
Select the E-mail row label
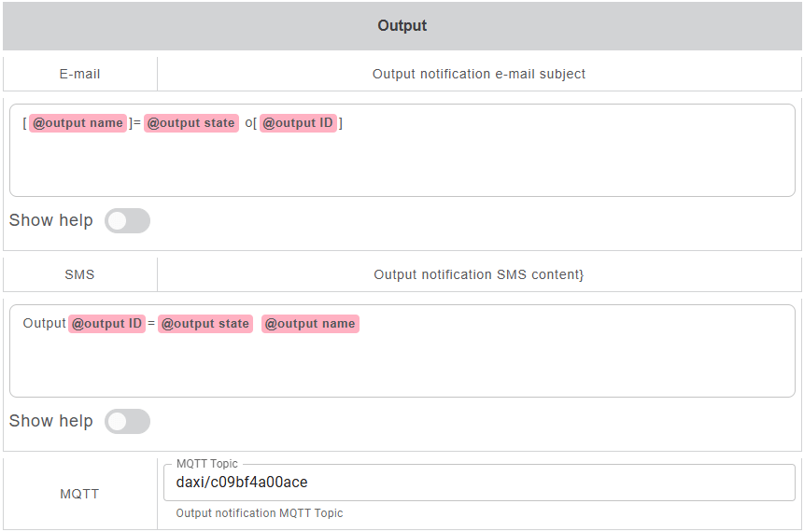80,74
